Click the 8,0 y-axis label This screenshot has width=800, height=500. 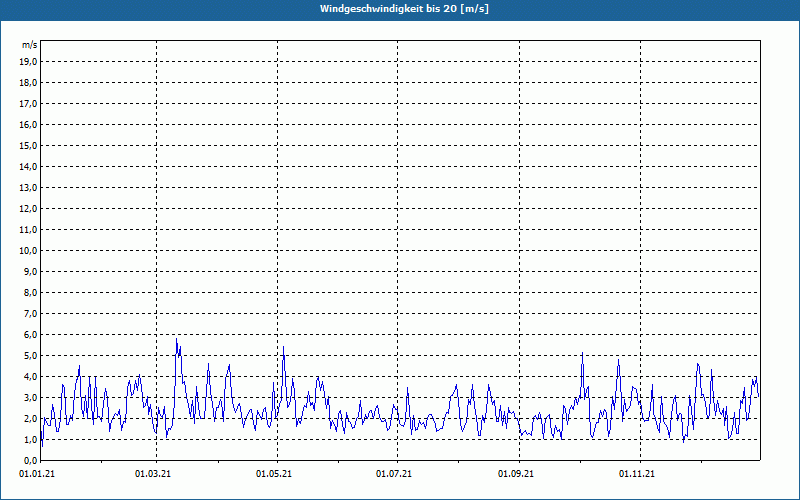click(31, 293)
